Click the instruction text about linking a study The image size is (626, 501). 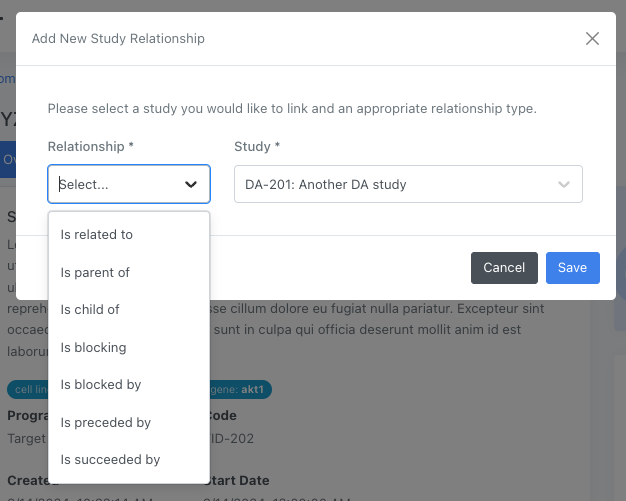292,108
